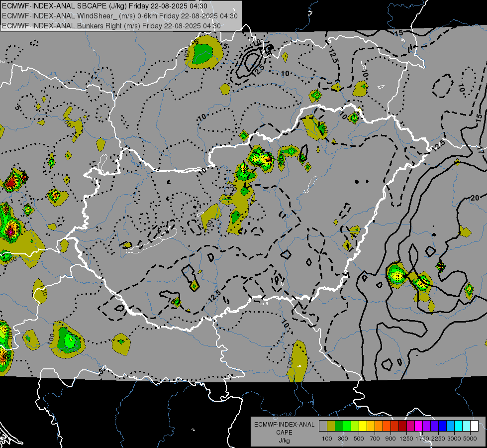The width and height of the screenshot is (487, 448).
Task: Click the J/kg unit label in the legend box
Action: [x=284, y=441]
